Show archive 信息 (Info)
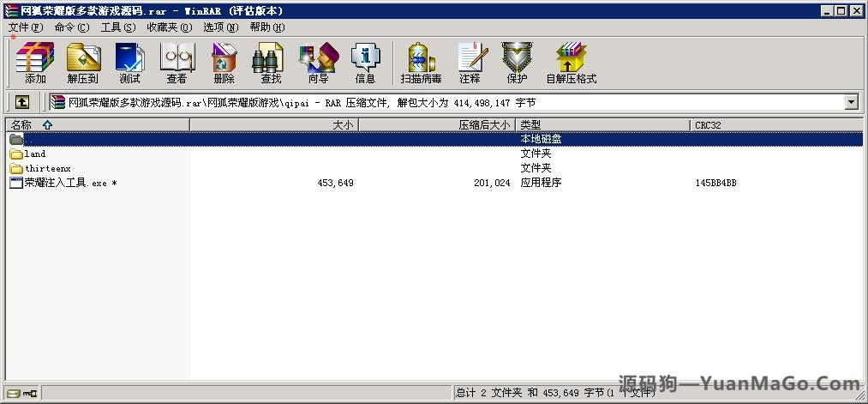This screenshot has width=868, height=404. pyautogui.click(x=365, y=63)
